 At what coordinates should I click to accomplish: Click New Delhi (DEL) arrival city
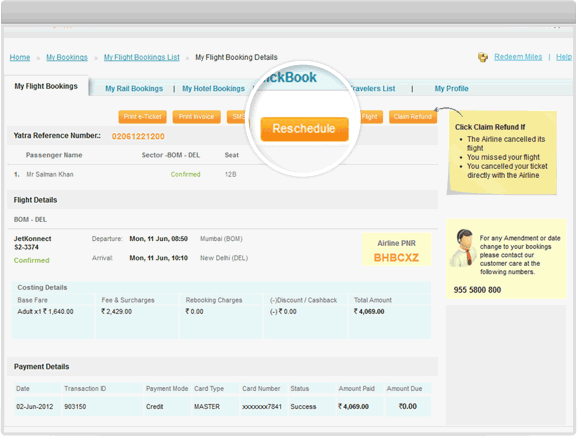click(224, 258)
